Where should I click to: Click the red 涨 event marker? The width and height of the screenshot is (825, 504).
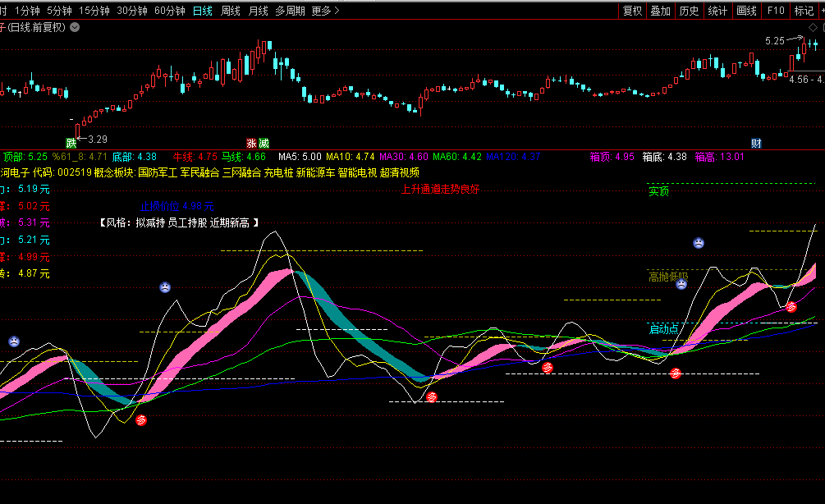coord(252,143)
